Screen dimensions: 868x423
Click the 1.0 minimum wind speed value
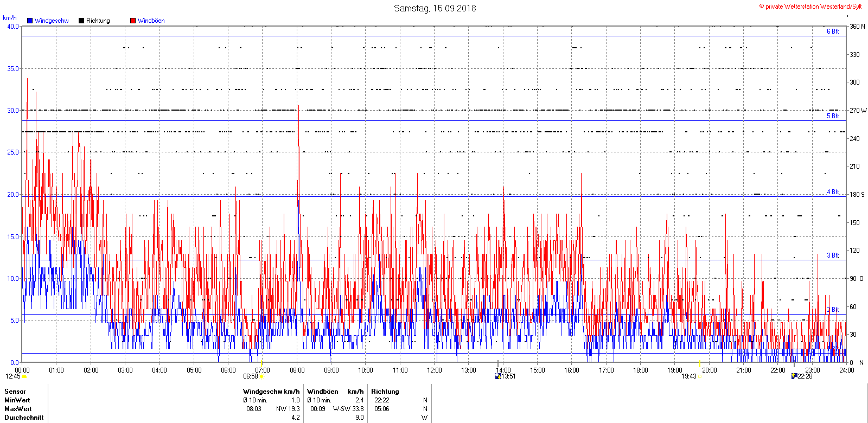tap(296, 400)
